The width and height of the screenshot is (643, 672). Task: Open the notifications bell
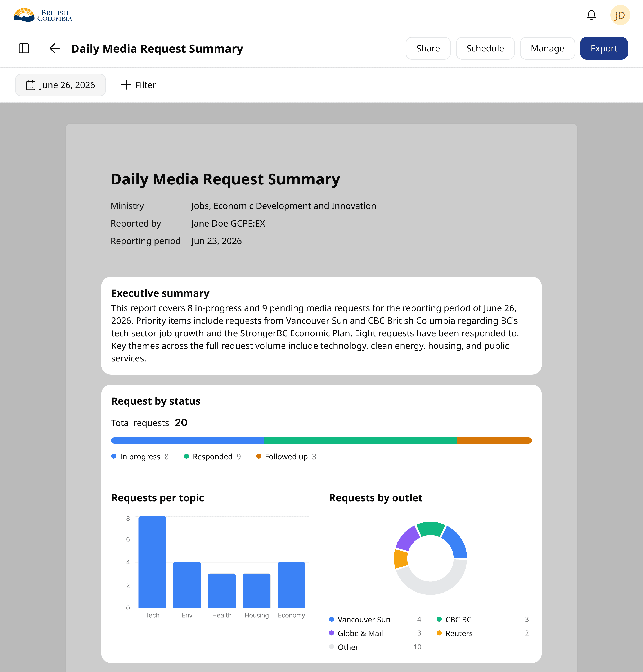(591, 15)
